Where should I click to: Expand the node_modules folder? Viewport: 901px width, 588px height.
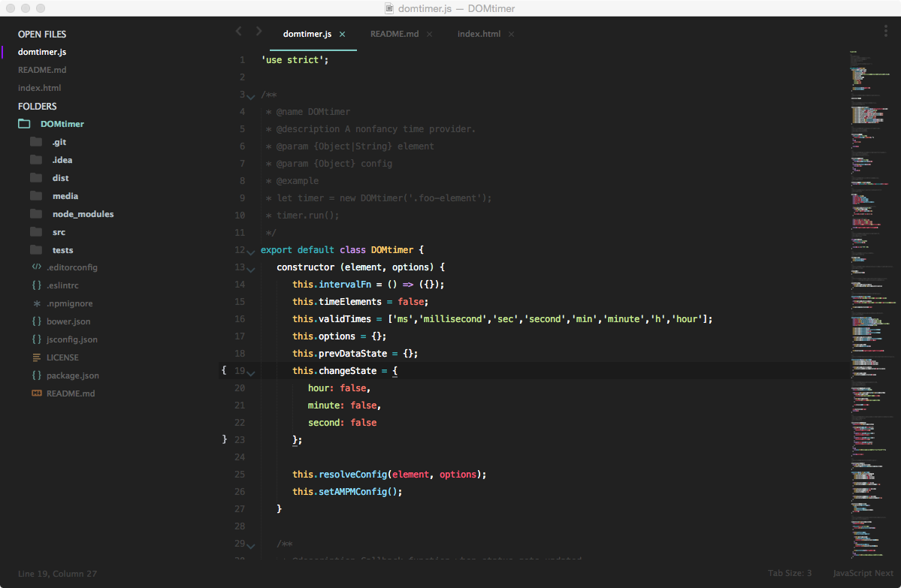pos(83,214)
